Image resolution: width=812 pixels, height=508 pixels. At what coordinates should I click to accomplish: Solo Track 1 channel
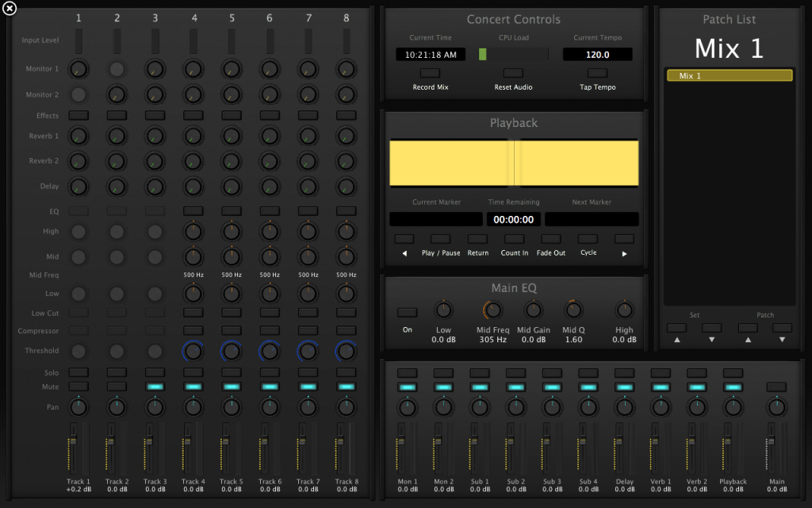coord(79,372)
